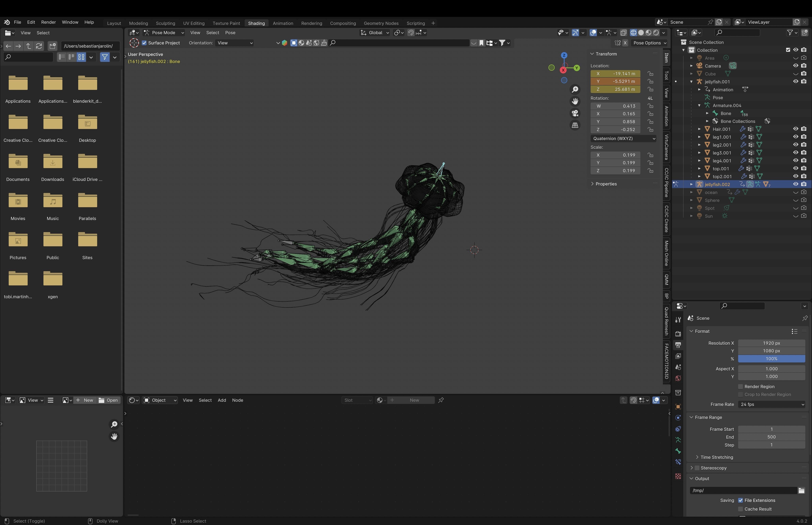Disable the File Extensions checkbox
Viewport: 812px width, 525px height.
pos(741,501)
